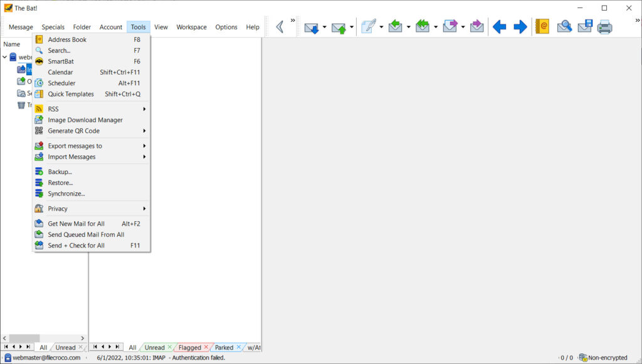Click the Reply to All double-arrow icon
This screenshot has width=642, height=364.
[423, 27]
